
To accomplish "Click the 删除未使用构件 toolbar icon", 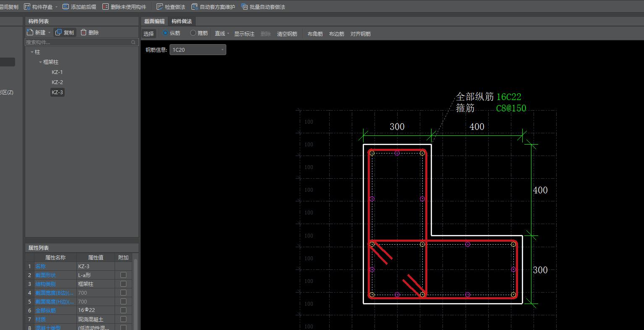I will click(x=105, y=7).
